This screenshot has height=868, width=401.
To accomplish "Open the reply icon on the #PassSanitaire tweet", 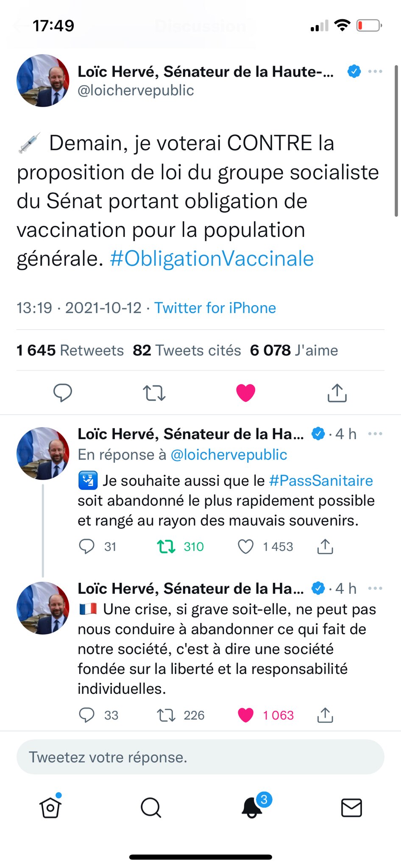I will (87, 546).
